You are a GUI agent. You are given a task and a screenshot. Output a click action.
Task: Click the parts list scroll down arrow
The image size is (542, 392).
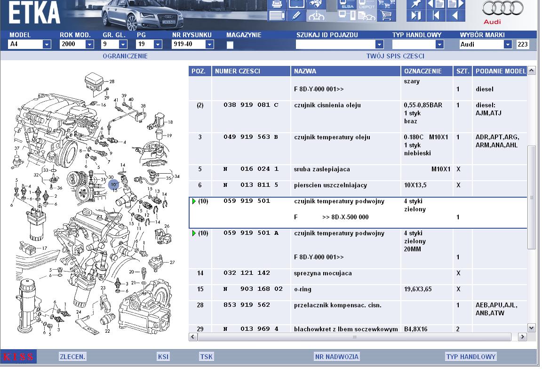point(531,328)
